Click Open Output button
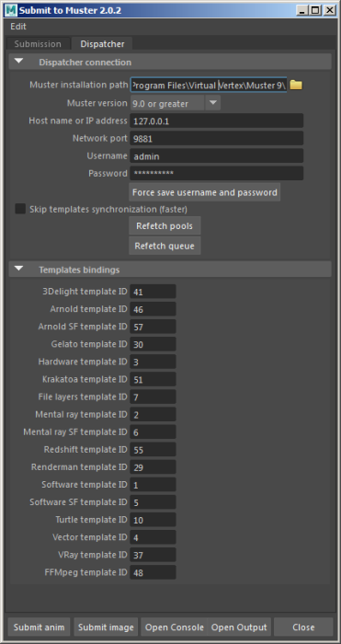 pos(239,627)
